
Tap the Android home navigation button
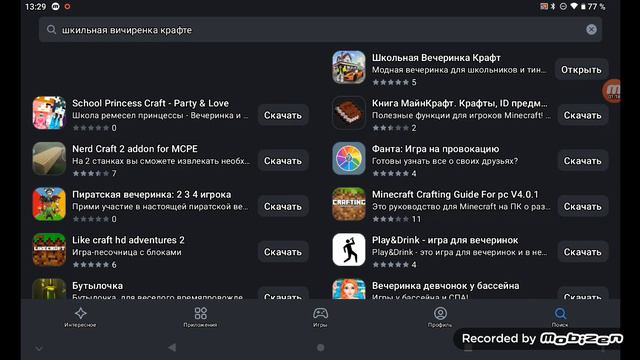[320, 347]
